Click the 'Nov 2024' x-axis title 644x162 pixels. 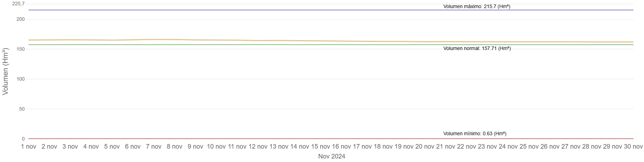tap(332, 156)
